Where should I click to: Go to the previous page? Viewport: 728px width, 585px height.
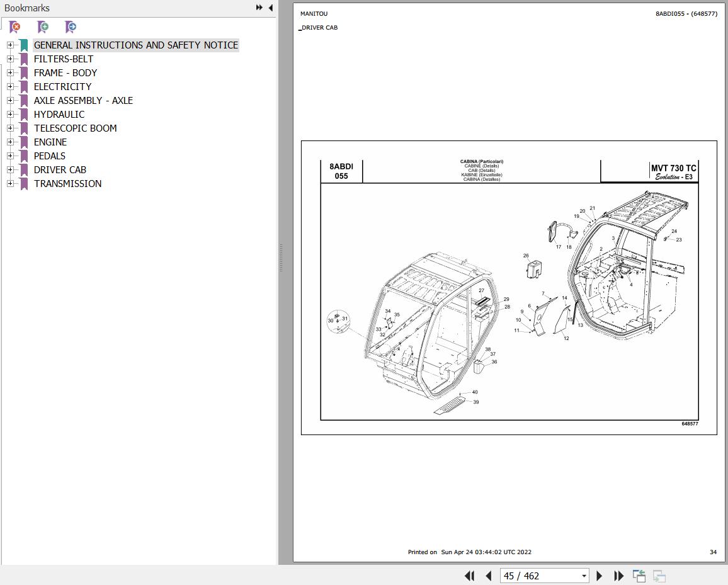pyautogui.click(x=488, y=576)
